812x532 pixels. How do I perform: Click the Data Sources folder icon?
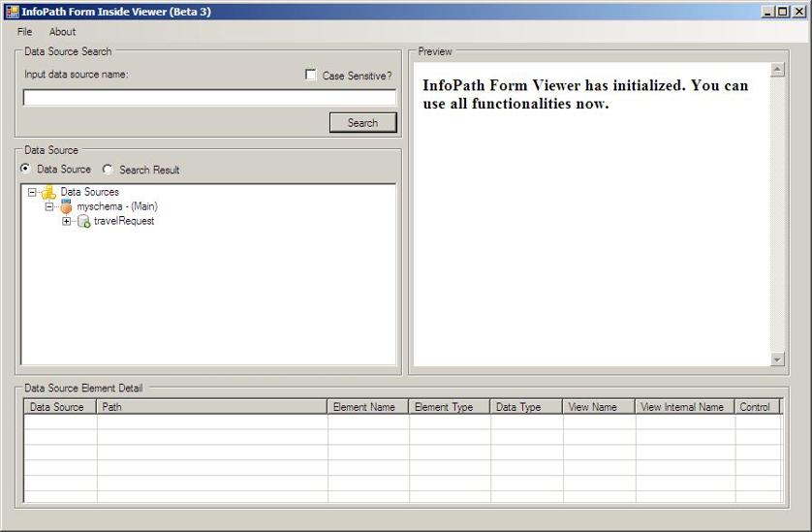(48, 192)
